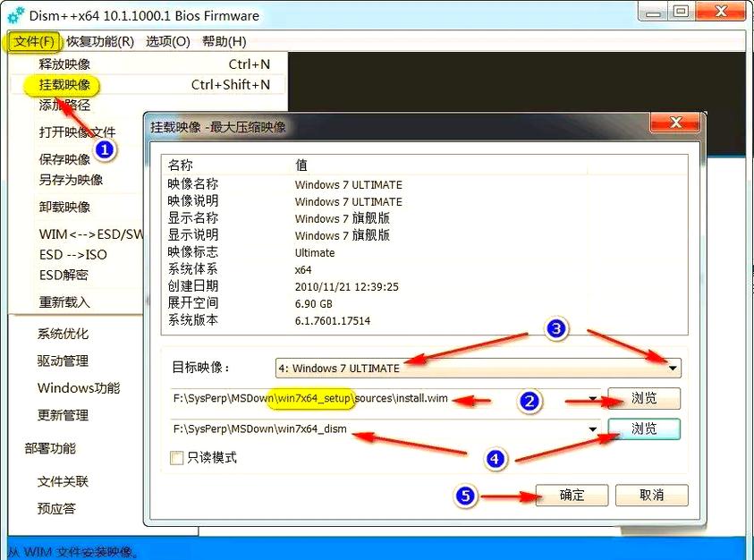This screenshot has width=754, height=560.
Task: Select the 系统版本 6.1.7601.17514 row
Action: (x=425, y=320)
